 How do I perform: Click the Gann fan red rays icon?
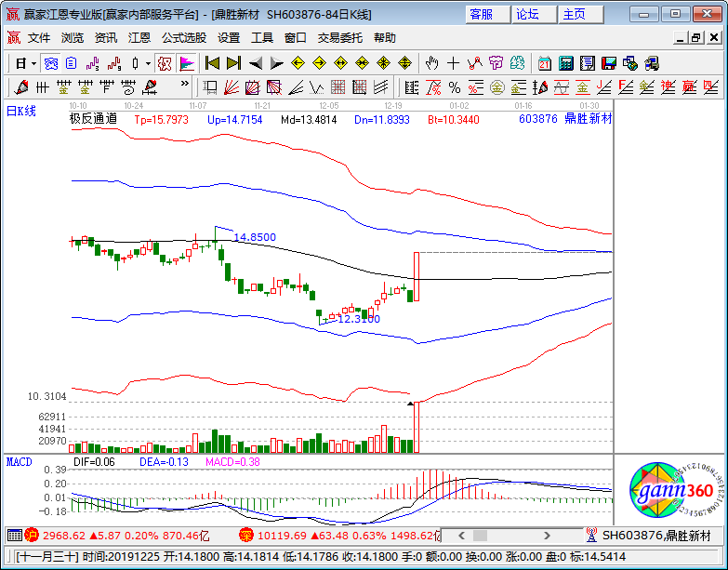[232, 86]
